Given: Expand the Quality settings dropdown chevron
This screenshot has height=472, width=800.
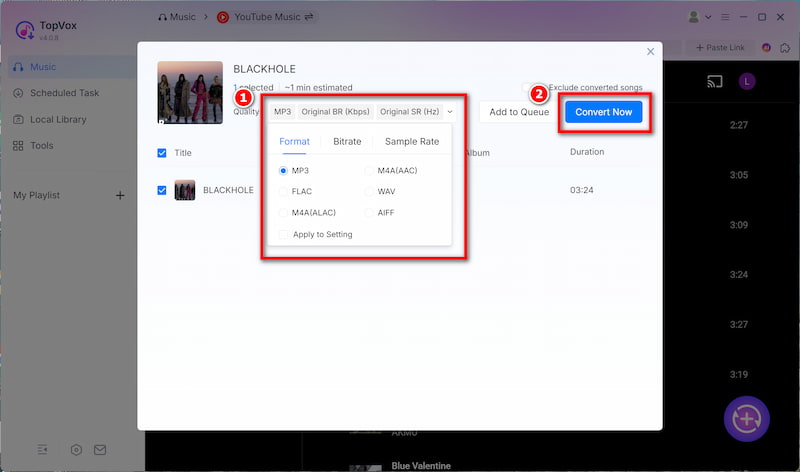Looking at the screenshot, I should coord(450,112).
